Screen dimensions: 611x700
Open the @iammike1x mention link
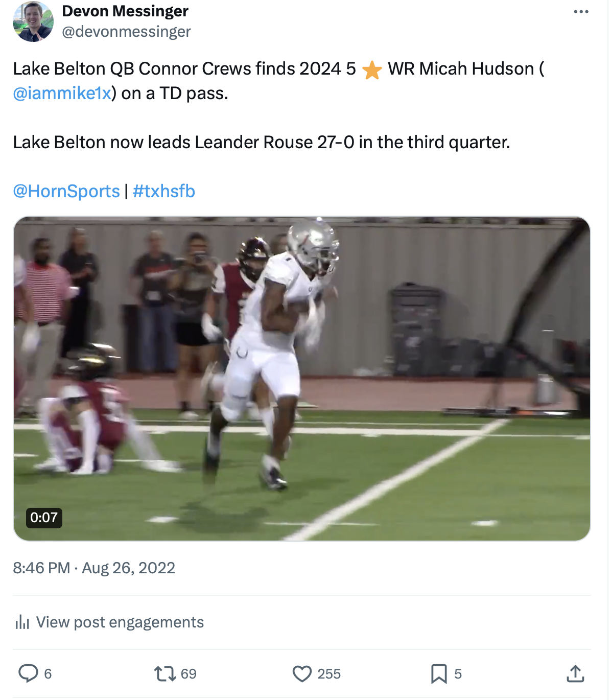tap(62, 93)
